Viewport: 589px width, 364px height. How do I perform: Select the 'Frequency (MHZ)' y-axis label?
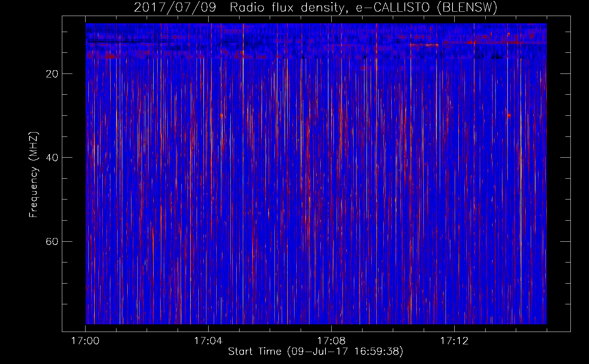(x=33, y=175)
